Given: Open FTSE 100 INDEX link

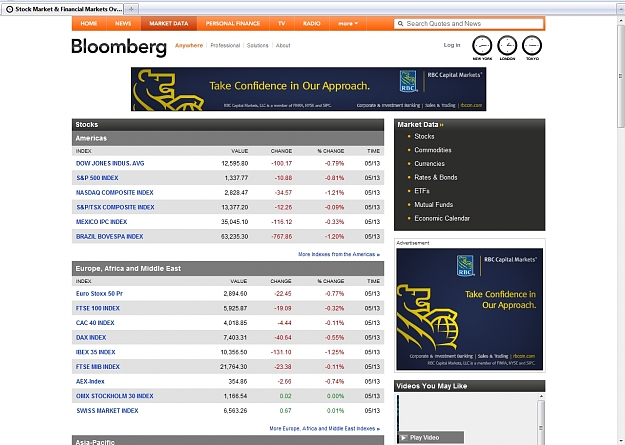Looking at the screenshot, I should [98, 308].
